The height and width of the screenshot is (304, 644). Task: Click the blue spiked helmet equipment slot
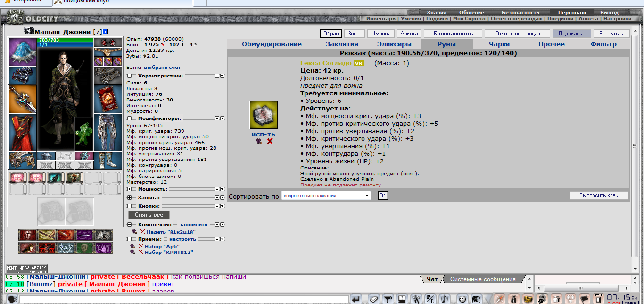(x=23, y=52)
